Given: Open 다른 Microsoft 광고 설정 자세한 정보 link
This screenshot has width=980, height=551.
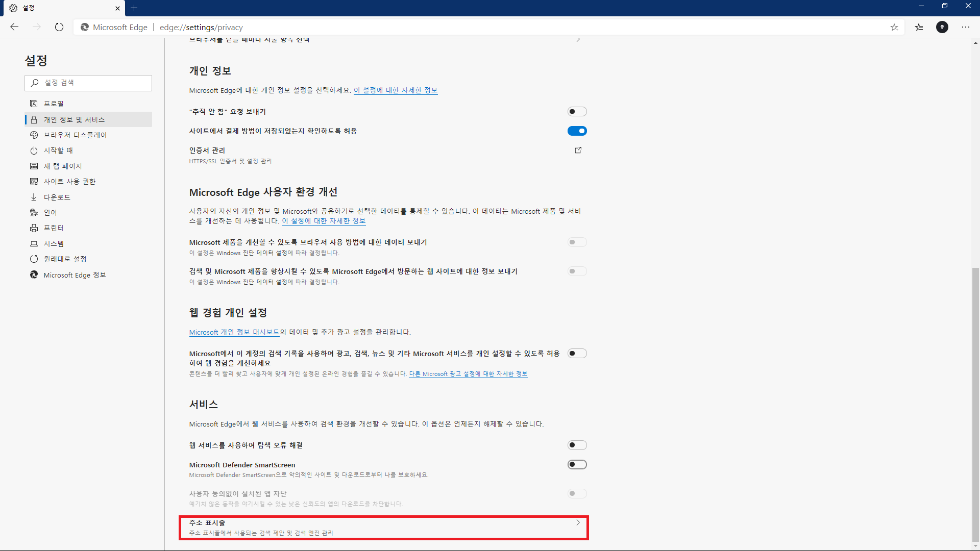Looking at the screenshot, I should pyautogui.click(x=468, y=374).
